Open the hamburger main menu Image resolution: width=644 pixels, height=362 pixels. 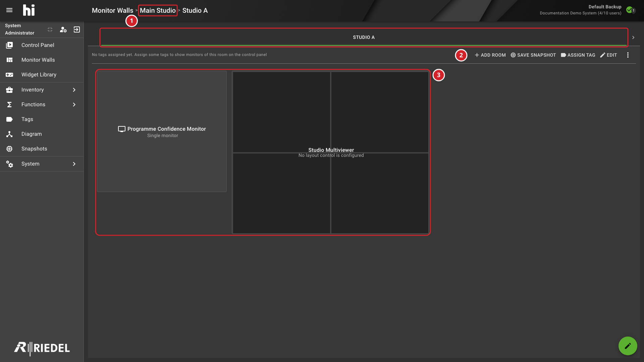coord(9,10)
